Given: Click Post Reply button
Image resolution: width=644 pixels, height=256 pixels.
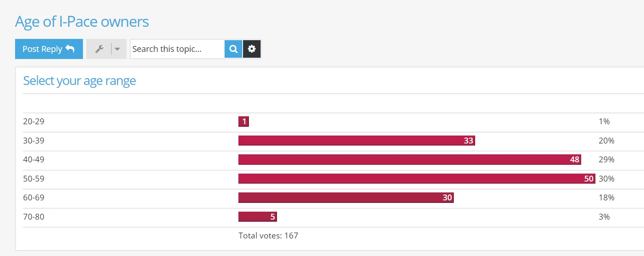Looking at the screenshot, I should (x=49, y=49).
